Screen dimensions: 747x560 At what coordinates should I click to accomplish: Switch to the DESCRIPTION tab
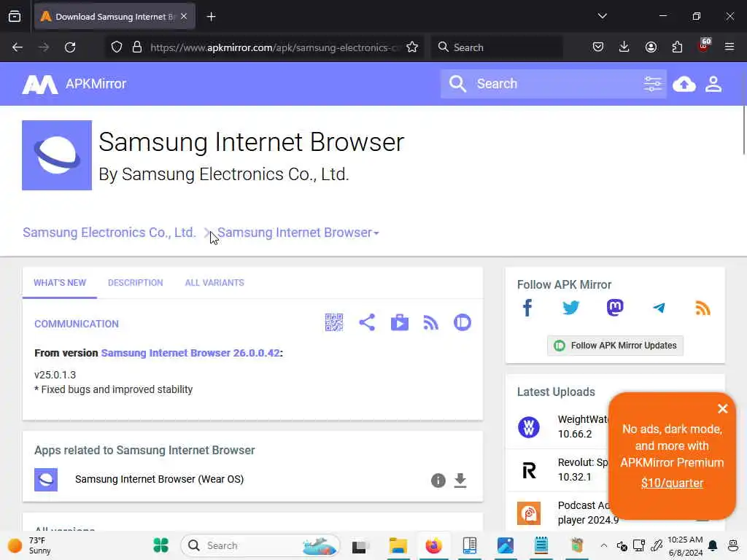[135, 283]
